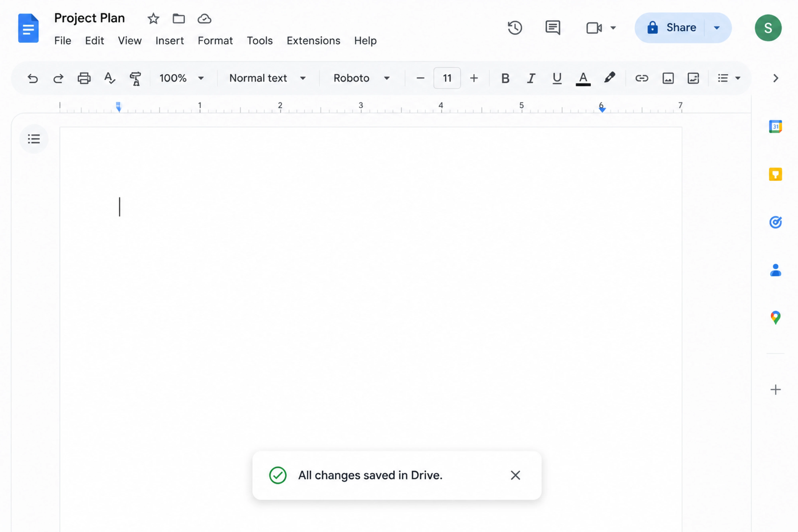Click the insert image icon
Screen dimensions: 798x532
pyautogui.click(x=668, y=78)
